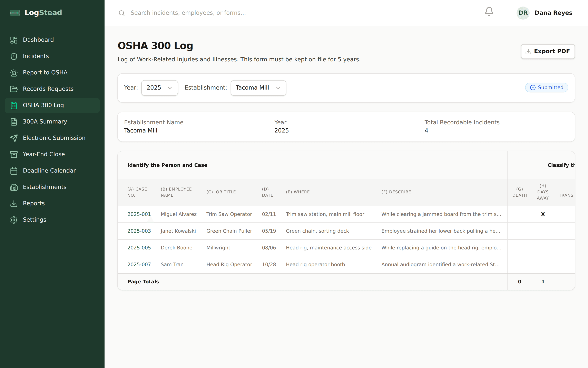This screenshot has height=368, width=588.
Task: Click the Export PDF button
Action: (548, 51)
